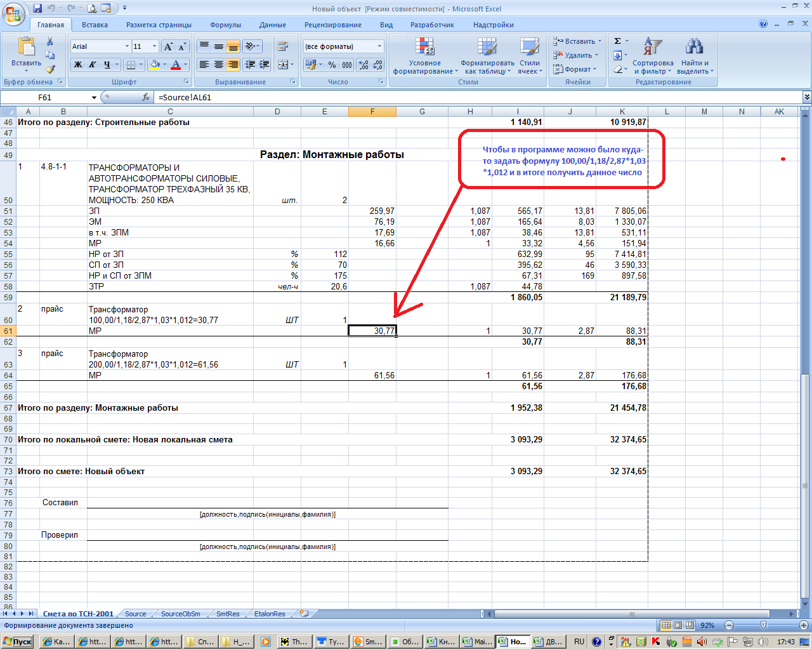Click the Пуск start button

click(18, 642)
